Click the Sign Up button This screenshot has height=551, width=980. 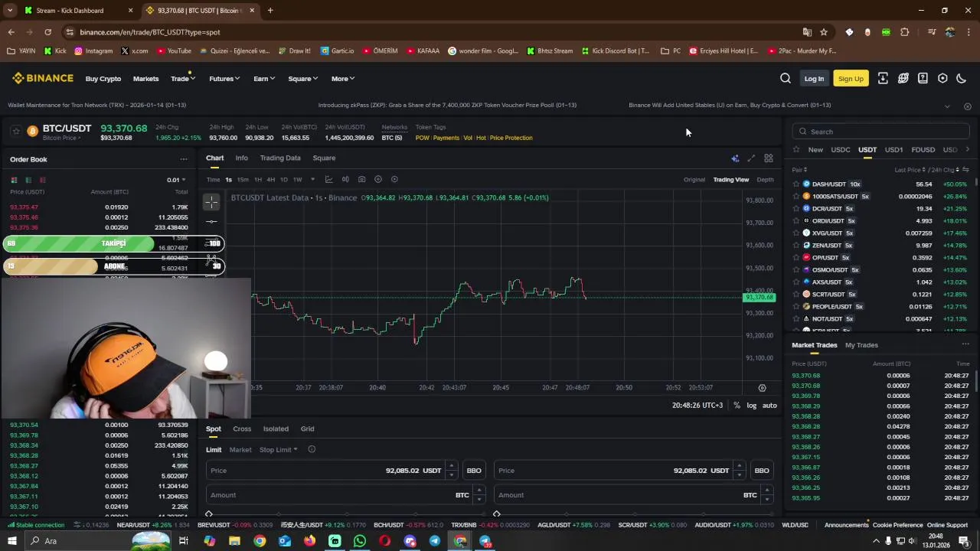[x=851, y=79]
